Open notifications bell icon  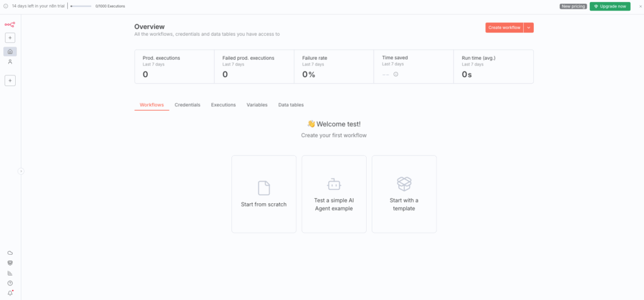coord(10,293)
